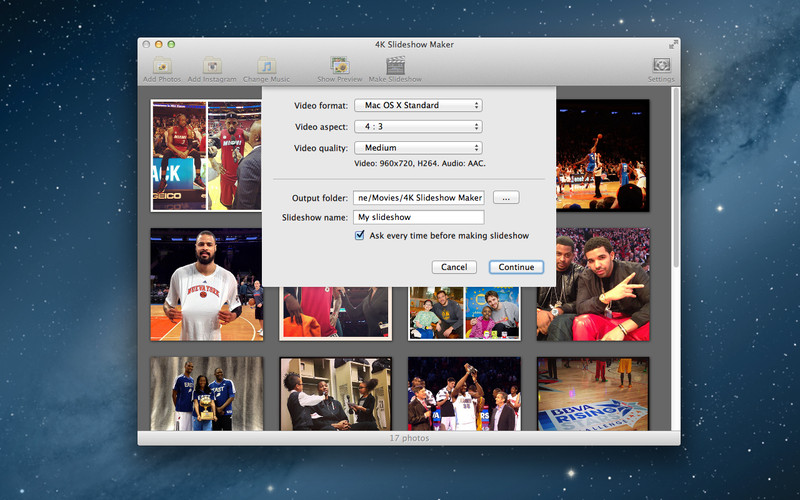Open the Settings gear icon
This screenshot has height=500, width=800.
click(660, 65)
